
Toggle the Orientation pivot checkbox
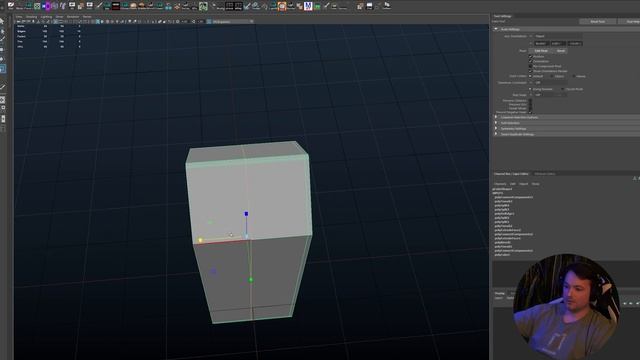531,61
